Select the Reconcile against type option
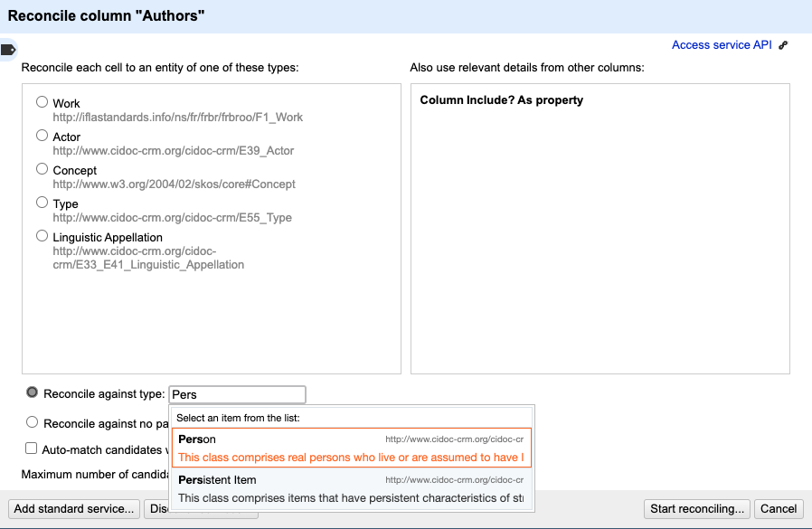812x529 pixels. pyautogui.click(x=32, y=392)
